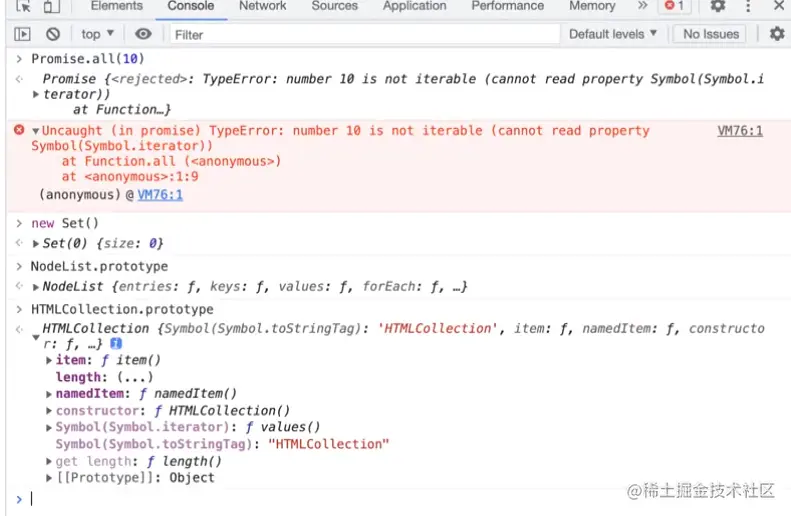Collapse the HTMLCollection prototype object
Viewport: 791px width, 516px height.
[x=35, y=337]
